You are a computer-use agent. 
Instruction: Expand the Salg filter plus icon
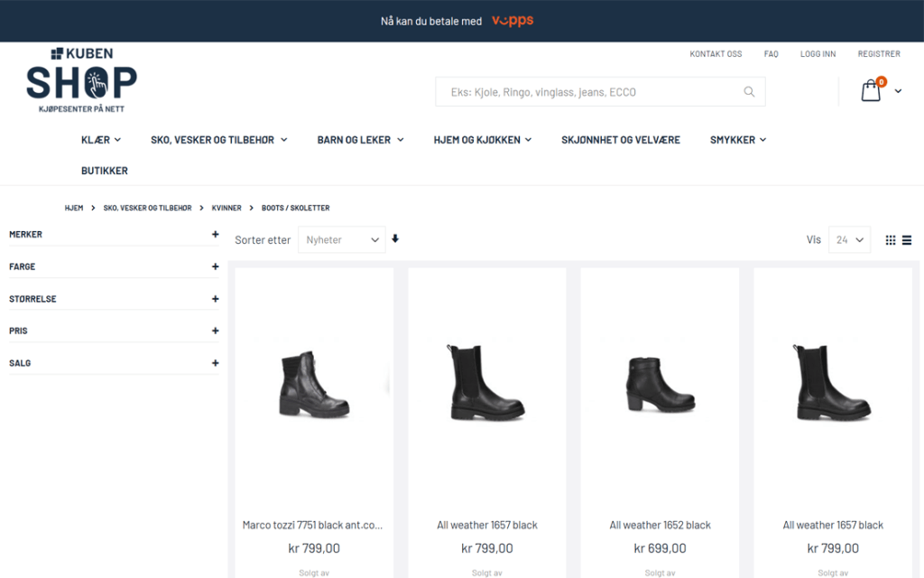point(215,363)
